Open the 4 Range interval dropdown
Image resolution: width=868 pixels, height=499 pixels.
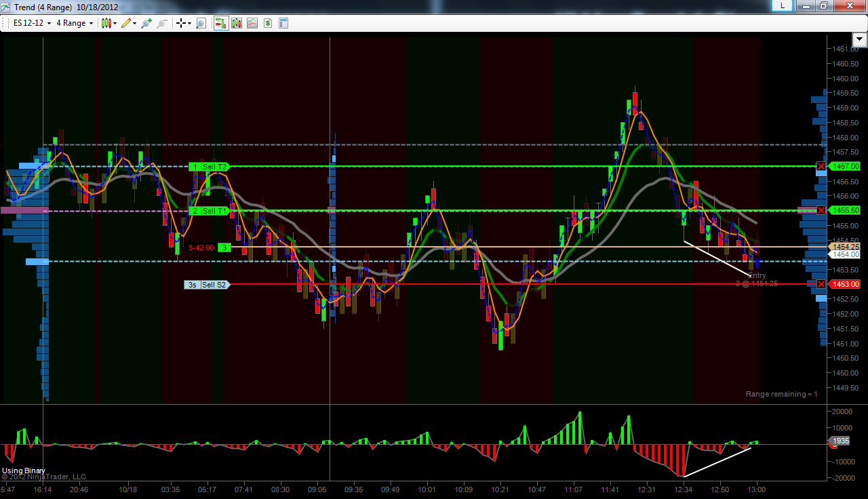coord(75,23)
